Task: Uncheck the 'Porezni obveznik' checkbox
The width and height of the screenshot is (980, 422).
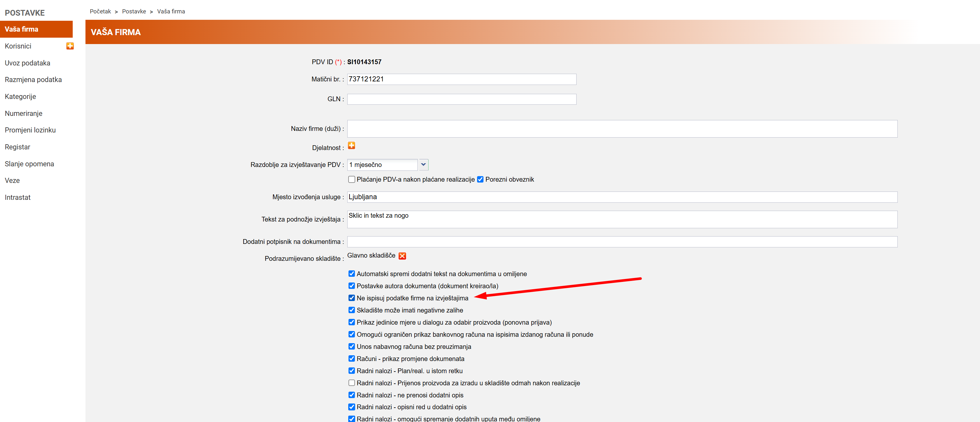Action: [x=480, y=179]
